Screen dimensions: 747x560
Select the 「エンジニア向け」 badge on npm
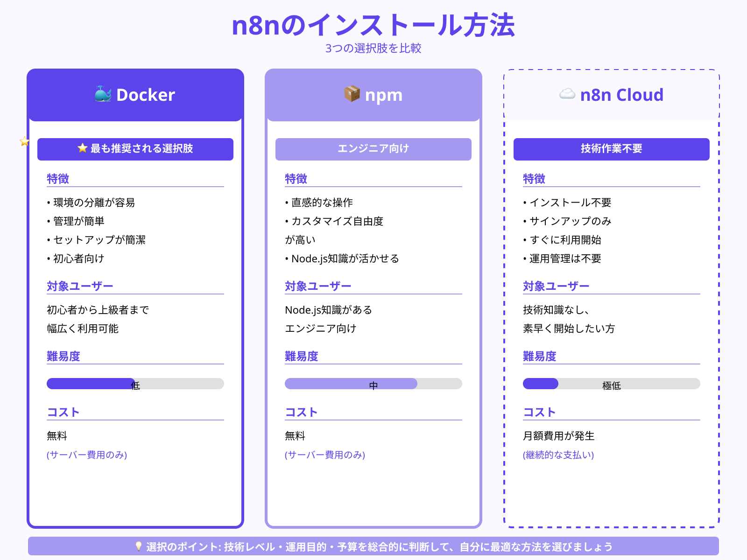373,149
